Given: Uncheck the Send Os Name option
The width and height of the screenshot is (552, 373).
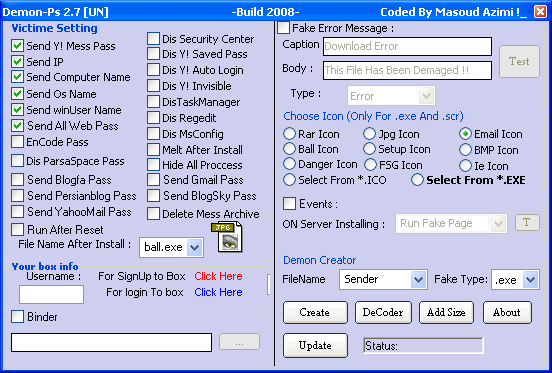Looking at the screenshot, I should click(17, 94).
